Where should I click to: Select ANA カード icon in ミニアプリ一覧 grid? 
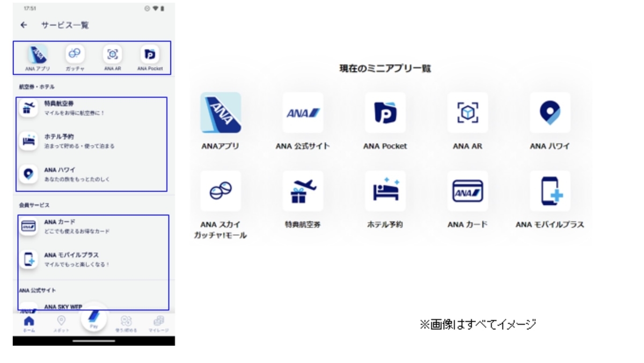(x=467, y=191)
